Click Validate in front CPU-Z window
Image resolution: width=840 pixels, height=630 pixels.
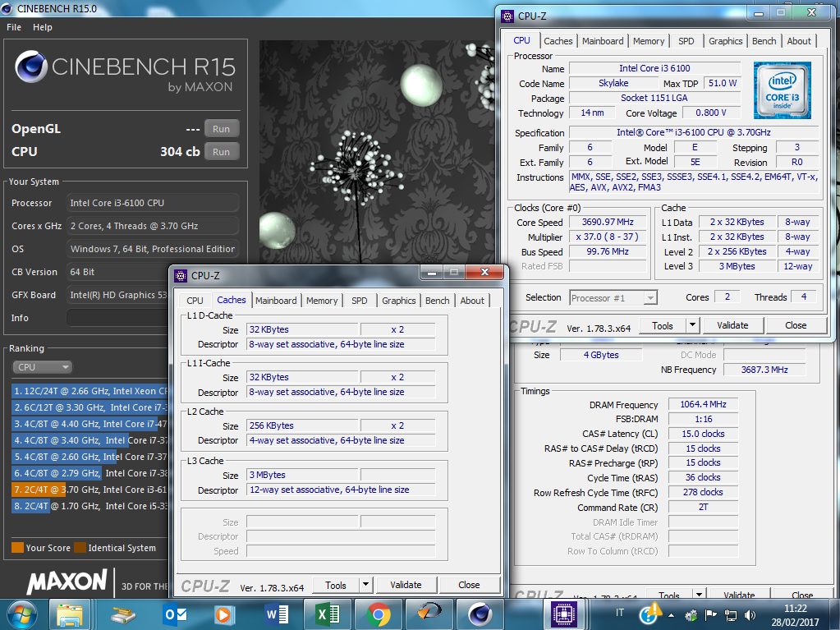coord(406,585)
